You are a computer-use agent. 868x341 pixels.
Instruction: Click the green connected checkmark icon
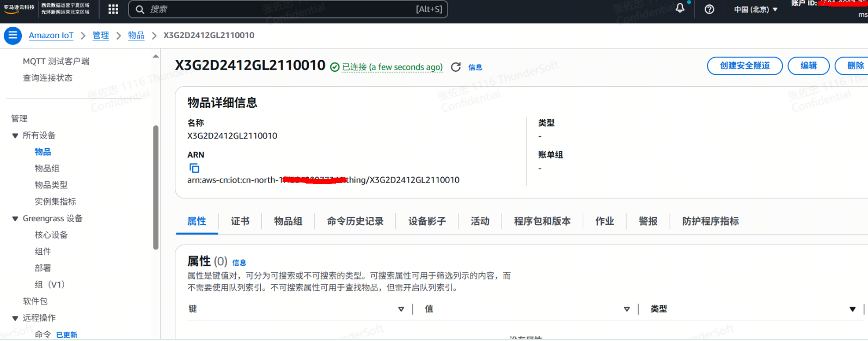335,67
